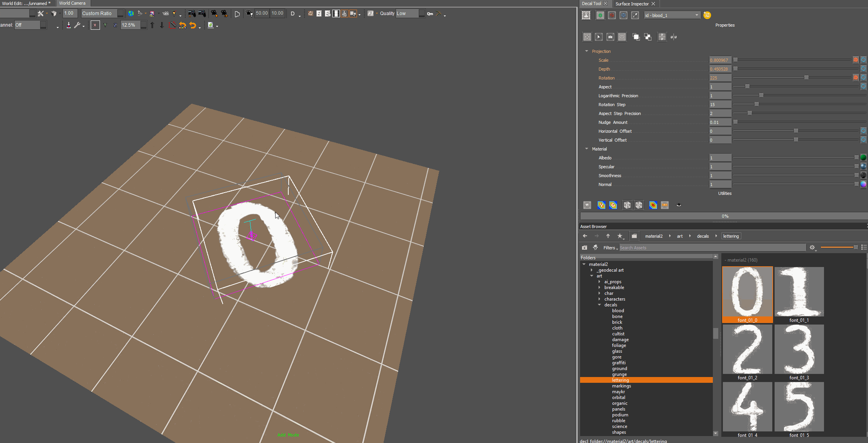Screen dimensions: 868x443
Task: Select the graffiti folder in tree
Action: point(619,363)
